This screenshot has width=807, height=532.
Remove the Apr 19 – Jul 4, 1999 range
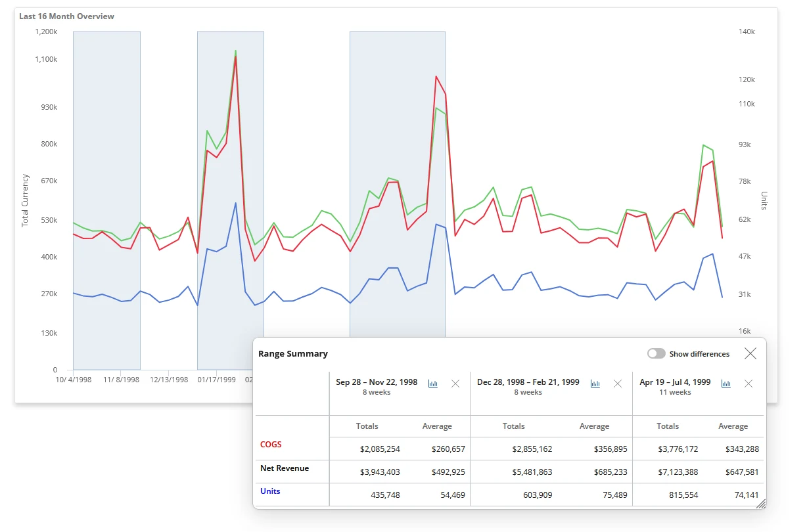(749, 384)
